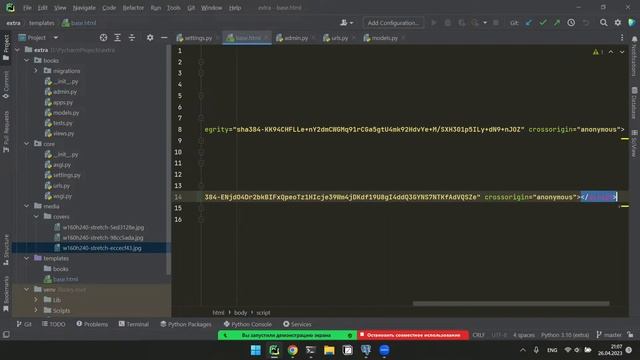The height and width of the screenshot is (360, 640).
Task: Expand the Lib folder under venv
Action: 36,300
